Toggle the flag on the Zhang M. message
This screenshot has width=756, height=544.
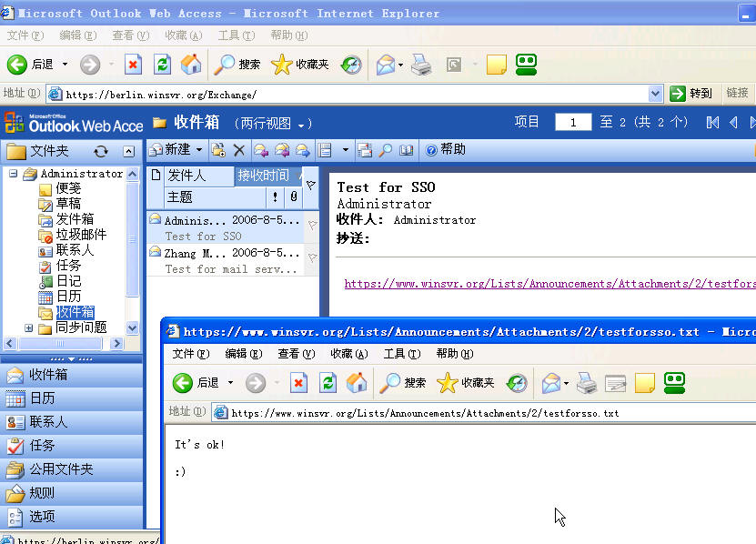pyautogui.click(x=312, y=258)
